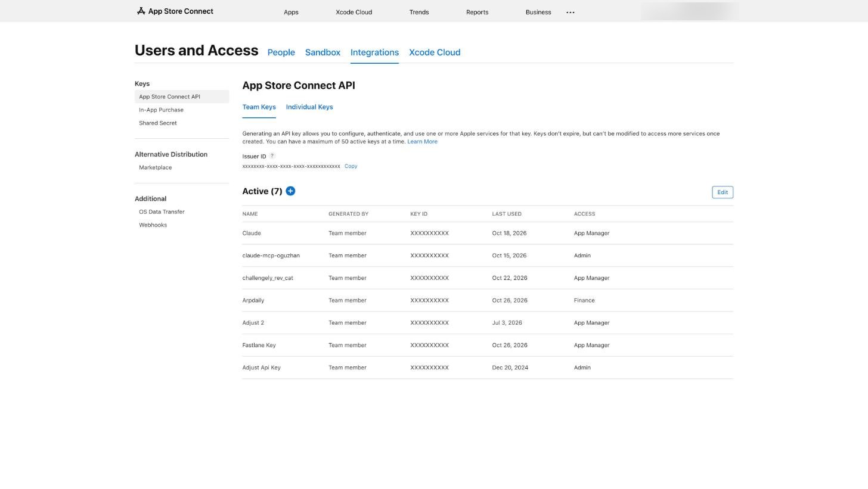
Task: Open the Apps menu
Action: (x=291, y=12)
